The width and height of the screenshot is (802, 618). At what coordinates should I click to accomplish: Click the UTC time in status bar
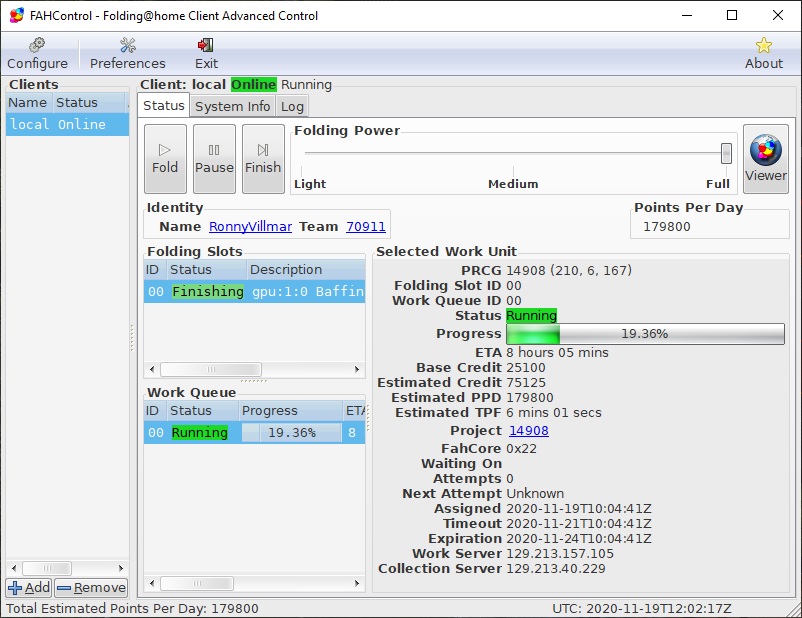(x=642, y=609)
